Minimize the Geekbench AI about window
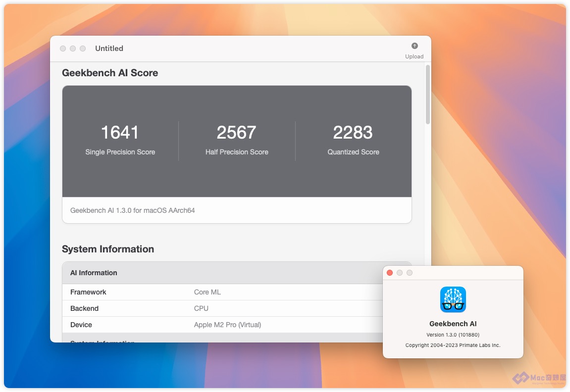Screen dimensions: 570x392 (400, 273)
